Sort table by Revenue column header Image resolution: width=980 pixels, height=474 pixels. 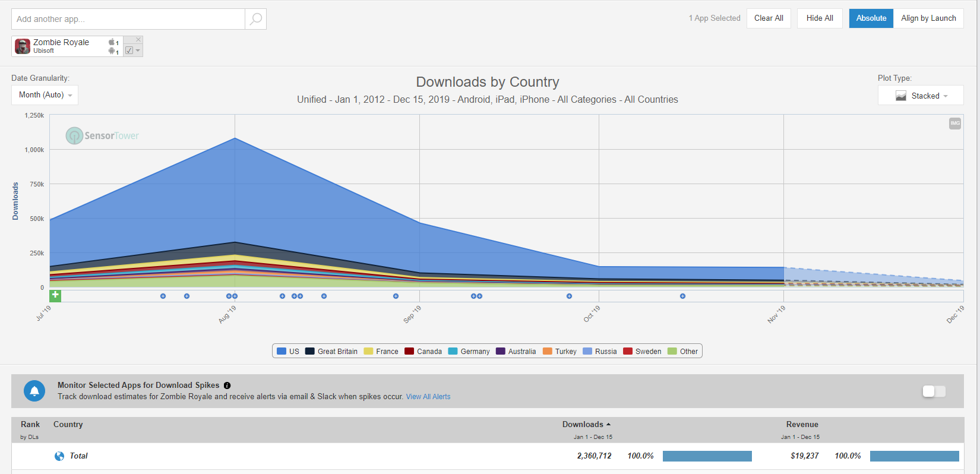[x=802, y=424]
